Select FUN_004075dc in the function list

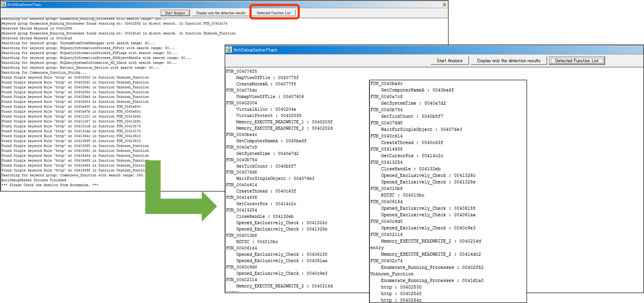click(241, 90)
